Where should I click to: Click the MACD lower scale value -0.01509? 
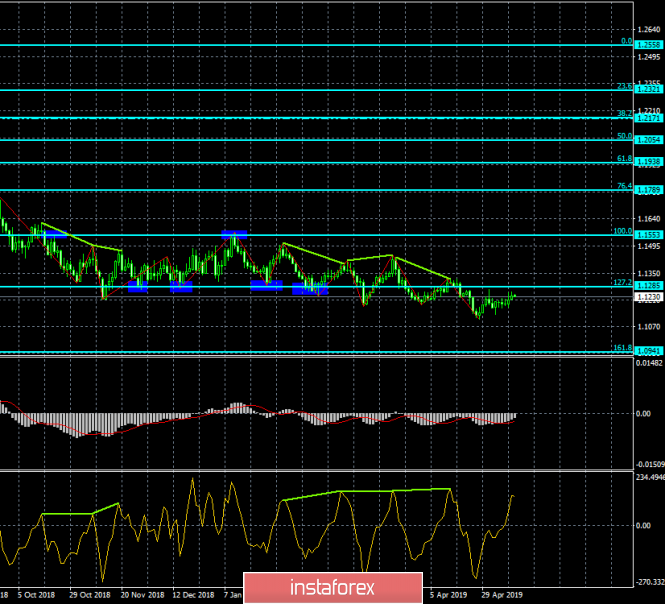650,464
